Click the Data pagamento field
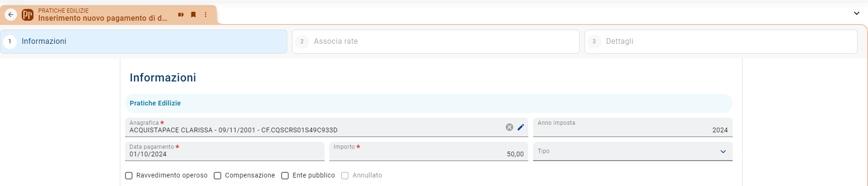This screenshot has width=868, height=186. tap(225, 151)
